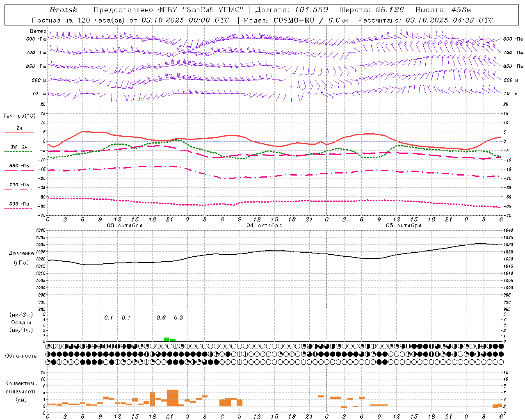Viewport: 525px width, 420px height.
Task: Click the Тем-ра(°C) axis title
Action: pyautogui.click(x=19, y=116)
